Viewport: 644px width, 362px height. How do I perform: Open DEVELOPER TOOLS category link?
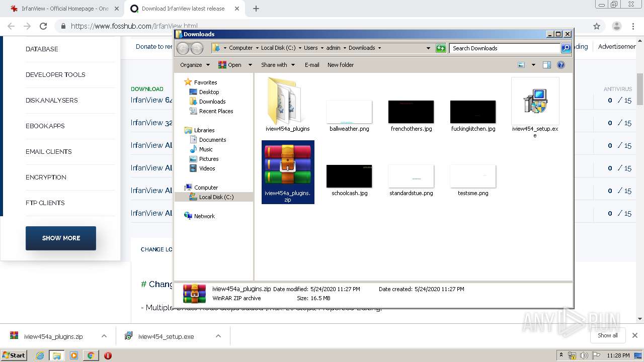coord(55,74)
